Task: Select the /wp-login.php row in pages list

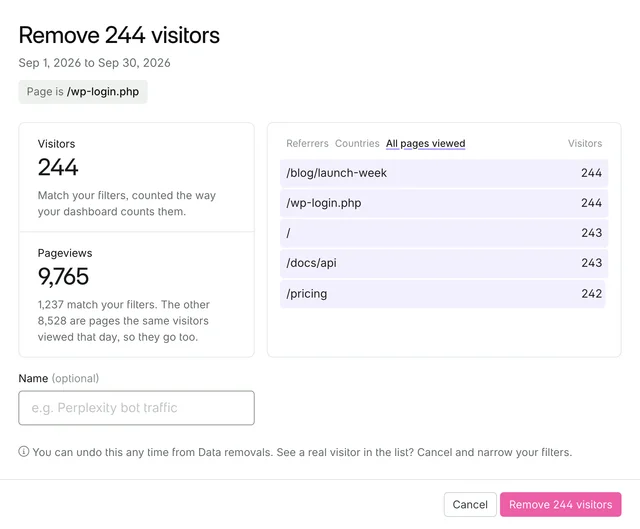Action: point(444,203)
